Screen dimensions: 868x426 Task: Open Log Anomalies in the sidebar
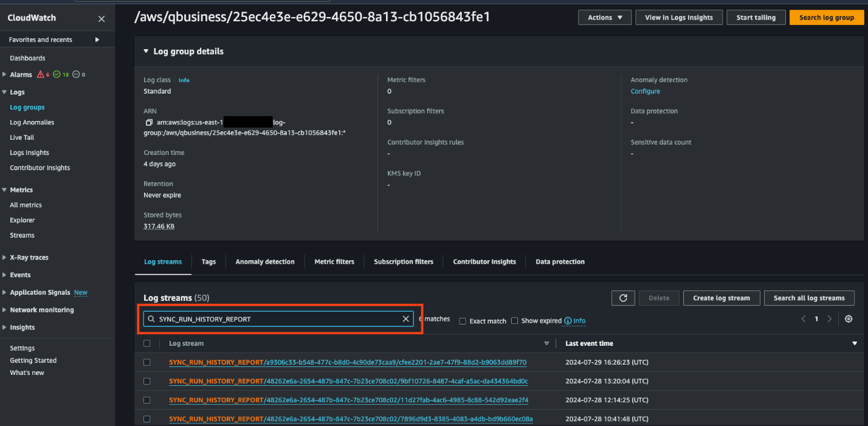pos(32,122)
